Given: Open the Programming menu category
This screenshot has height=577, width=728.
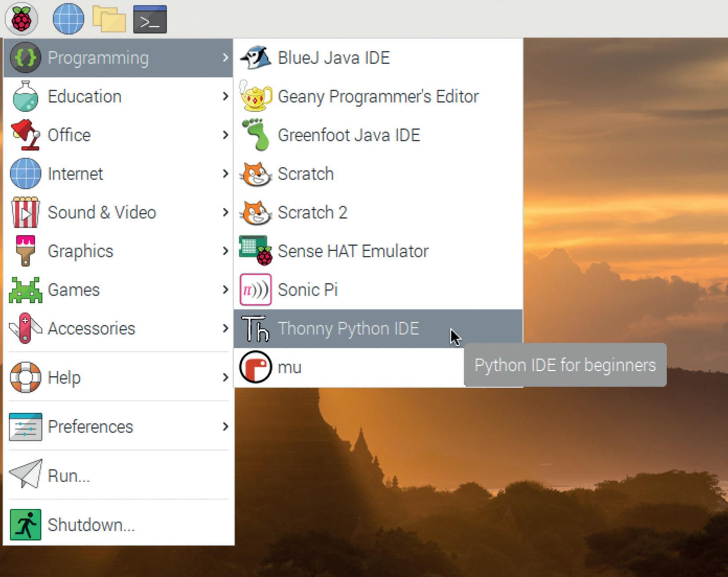Looking at the screenshot, I should 118,58.
